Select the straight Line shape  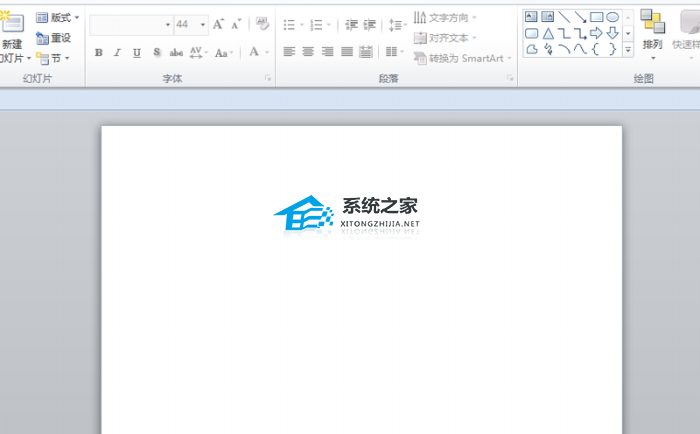click(564, 17)
